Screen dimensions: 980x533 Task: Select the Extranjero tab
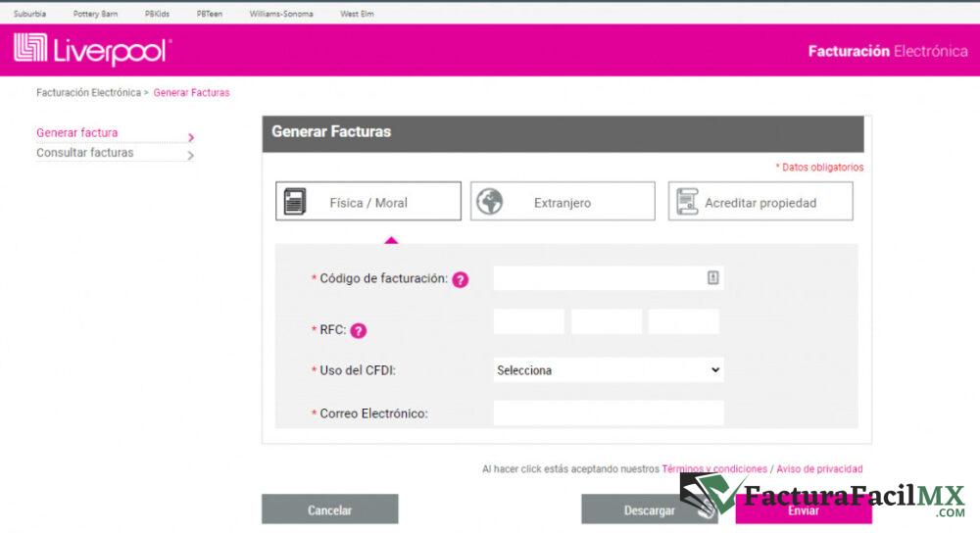point(563,201)
